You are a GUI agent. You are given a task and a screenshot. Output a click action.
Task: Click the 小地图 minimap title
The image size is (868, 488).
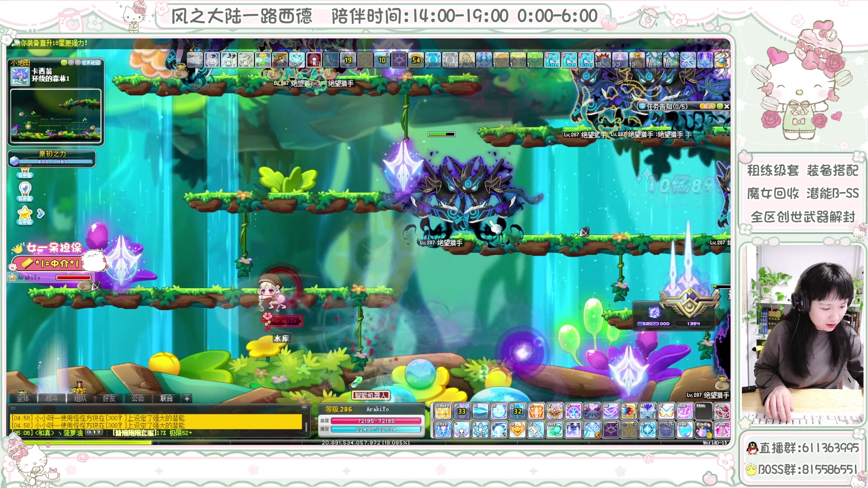coord(20,63)
